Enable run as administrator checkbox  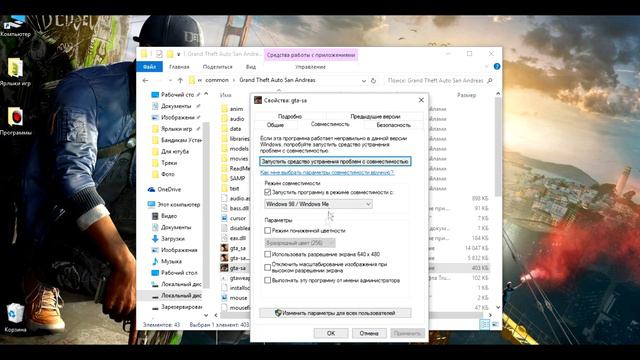tap(267, 280)
